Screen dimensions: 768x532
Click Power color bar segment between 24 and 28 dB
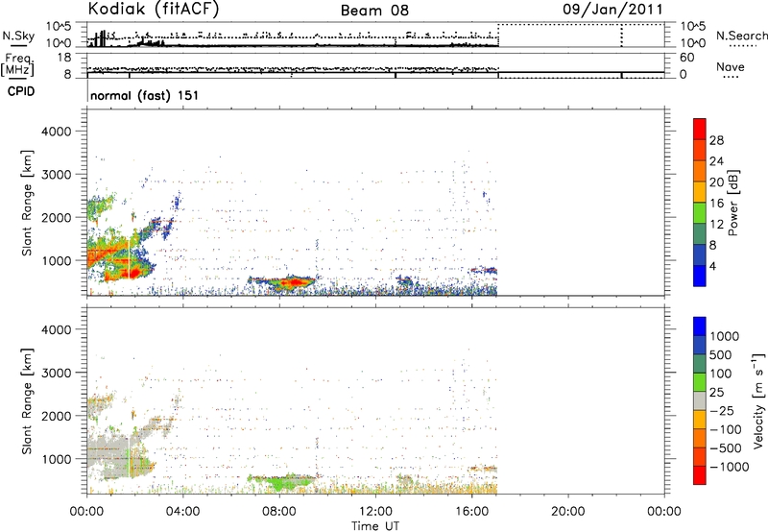700,150
